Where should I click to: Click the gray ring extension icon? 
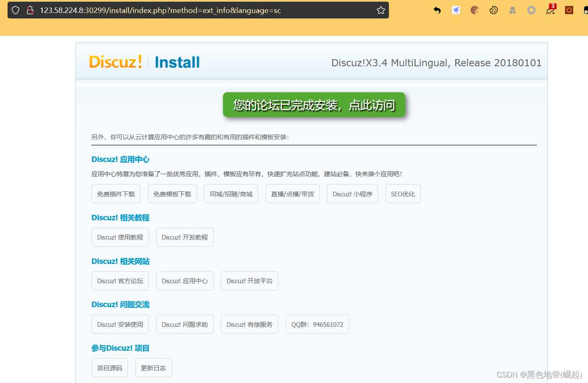(531, 10)
